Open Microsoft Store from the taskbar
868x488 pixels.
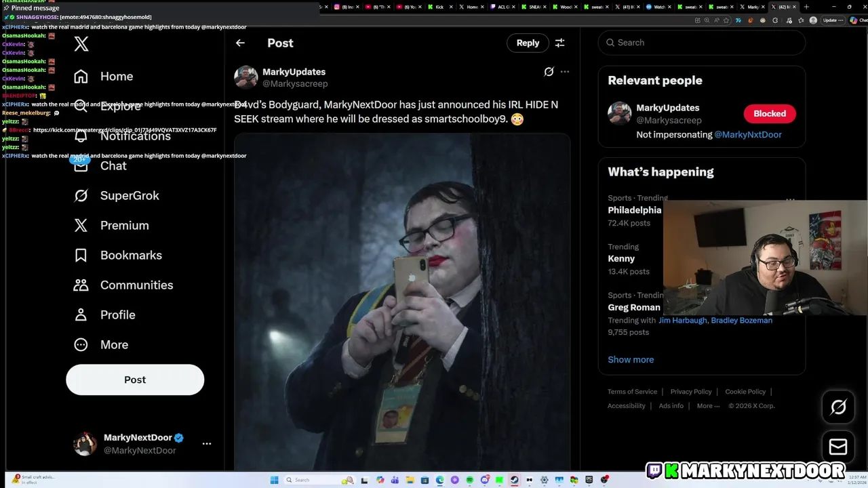point(425,480)
